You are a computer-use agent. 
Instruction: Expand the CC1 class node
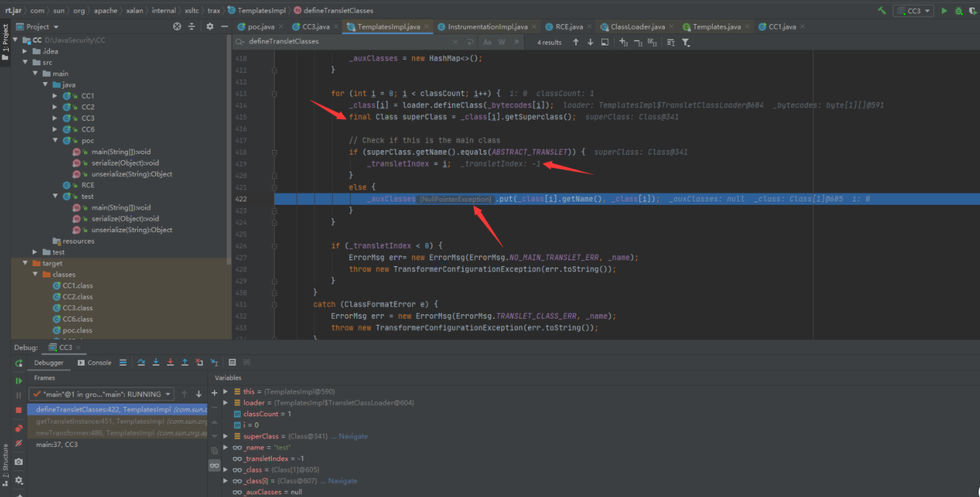[55, 96]
